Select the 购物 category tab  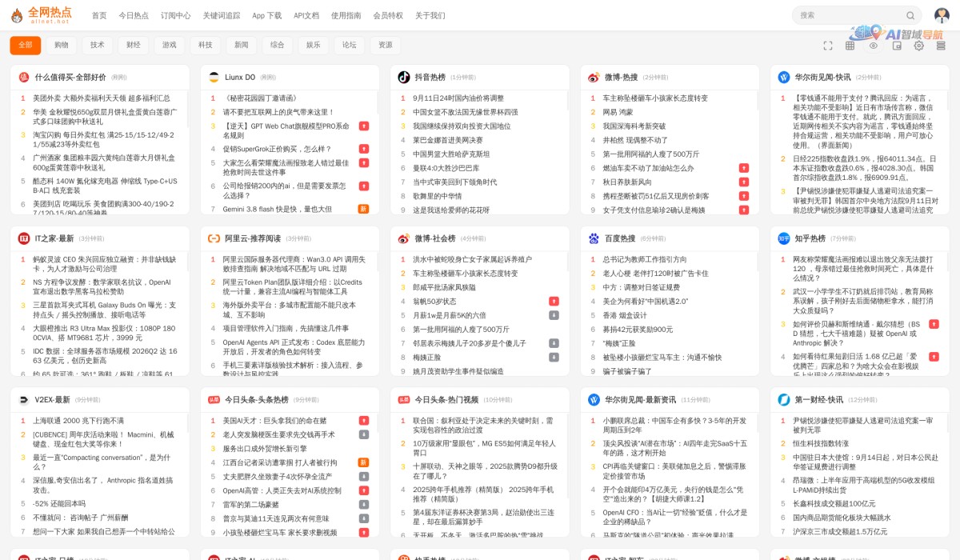[62, 46]
